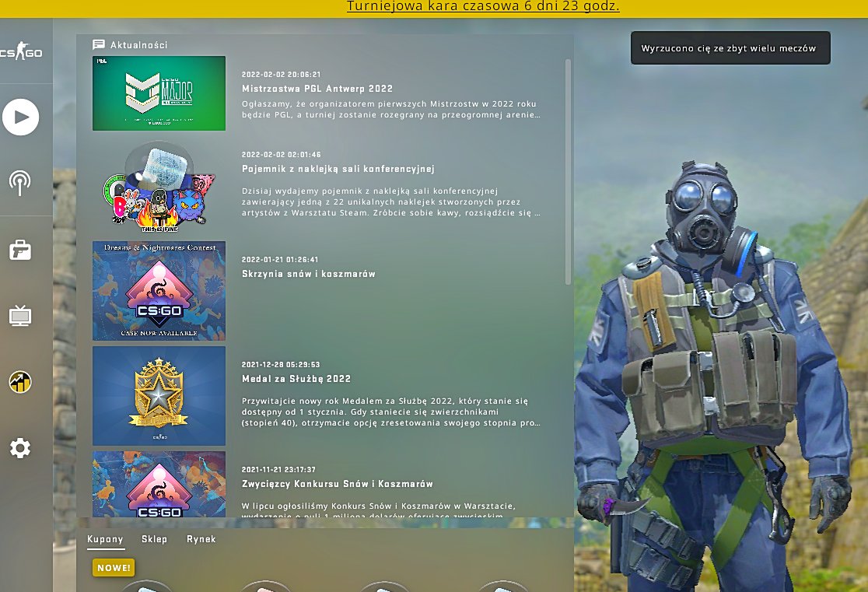This screenshot has width=868, height=592.
Task: Open the Play menu with the play button
Action: (x=20, y=117)
